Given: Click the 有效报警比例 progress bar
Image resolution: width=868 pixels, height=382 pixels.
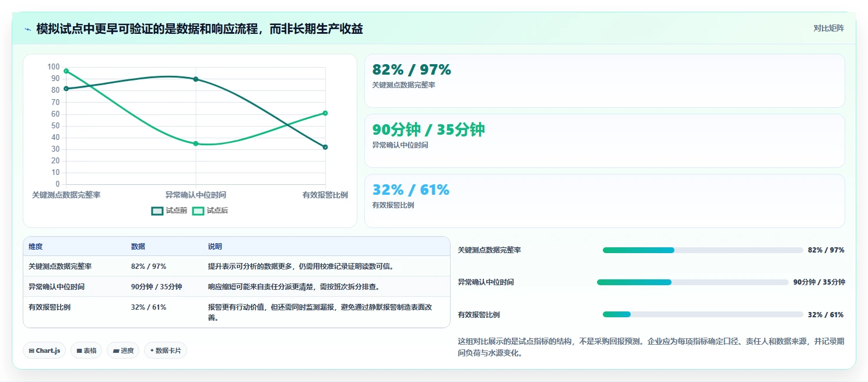Looking at the screenshot, I should coord(703,314).
